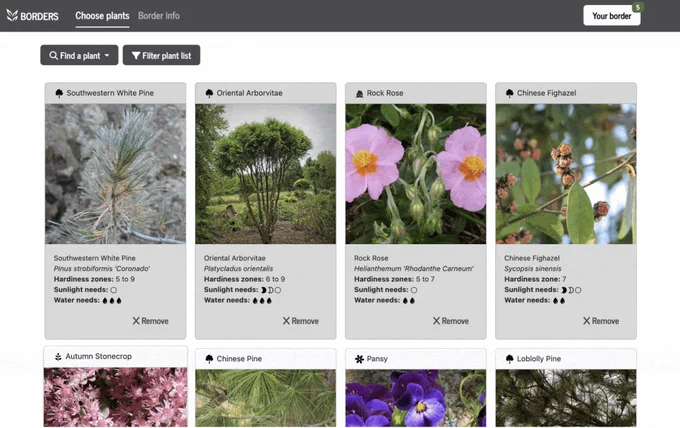The width and height of the screenshot is (680, 428).
Task: Expand the Find a plant dropdown
Action: click(x=79, y=55)
